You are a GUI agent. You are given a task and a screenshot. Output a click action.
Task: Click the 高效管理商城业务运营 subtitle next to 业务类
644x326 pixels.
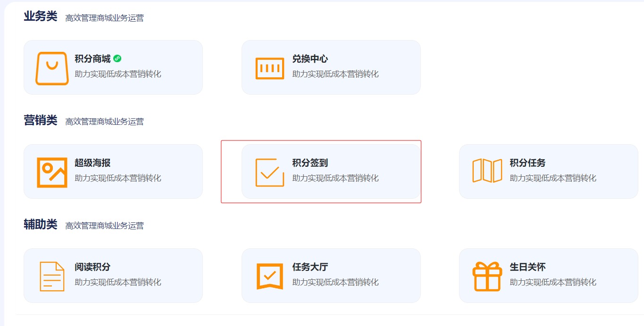tap(105, 18)
